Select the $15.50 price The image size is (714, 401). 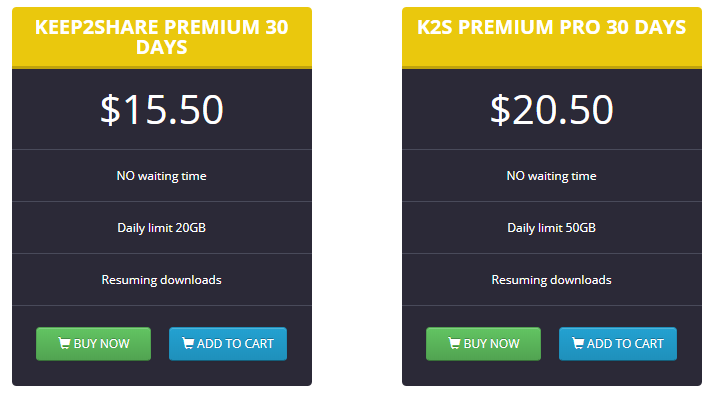[162, 109]
